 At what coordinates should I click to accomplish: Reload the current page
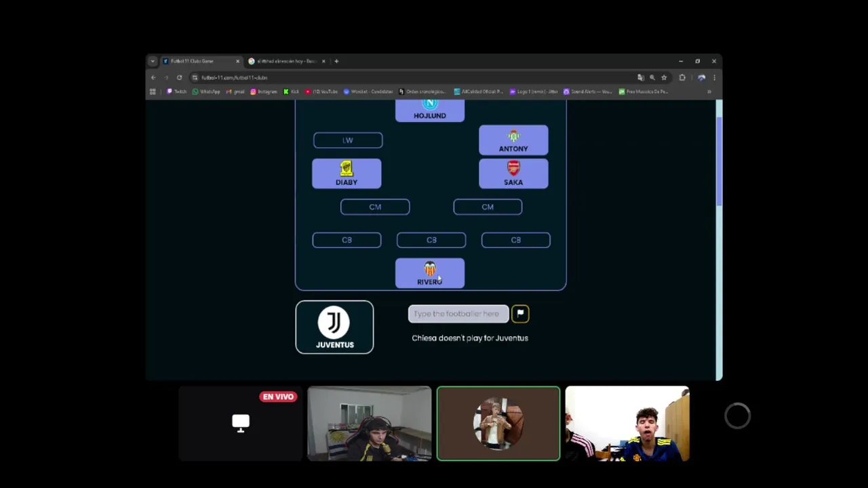tap(179, 77)
